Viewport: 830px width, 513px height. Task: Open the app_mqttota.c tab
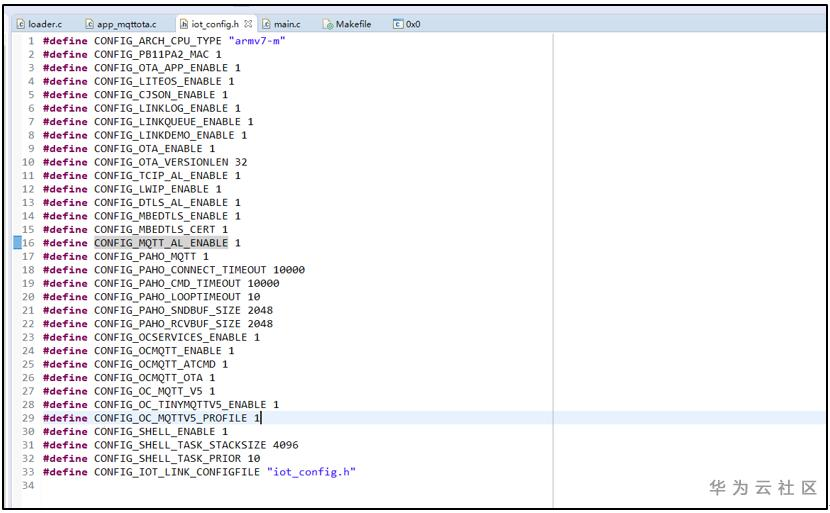121,24
